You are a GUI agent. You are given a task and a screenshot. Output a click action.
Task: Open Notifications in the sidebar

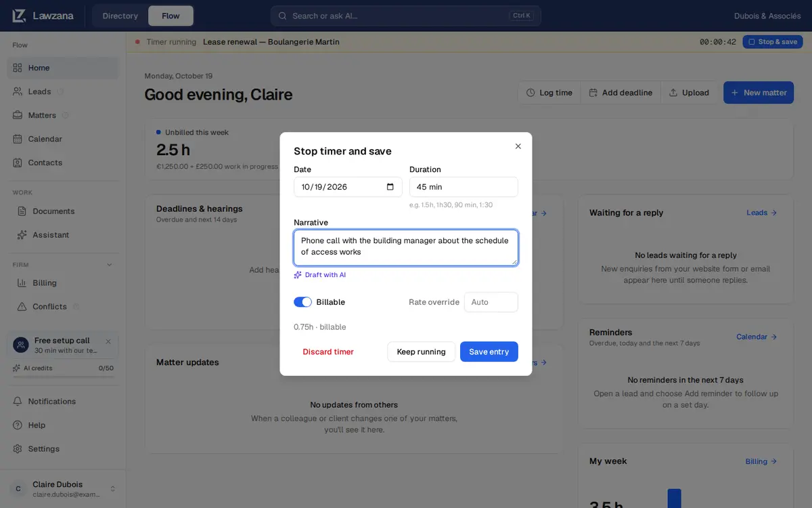63,402
